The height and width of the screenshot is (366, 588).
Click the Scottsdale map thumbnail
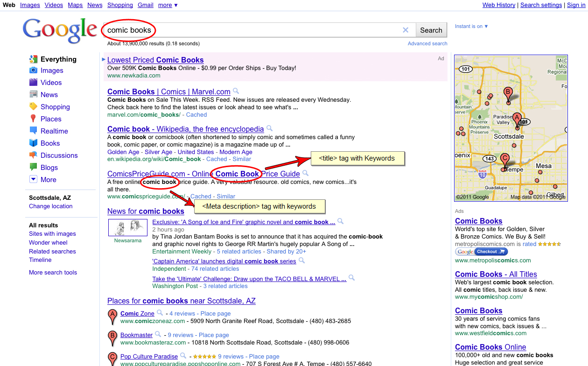(x=511, y=127)
